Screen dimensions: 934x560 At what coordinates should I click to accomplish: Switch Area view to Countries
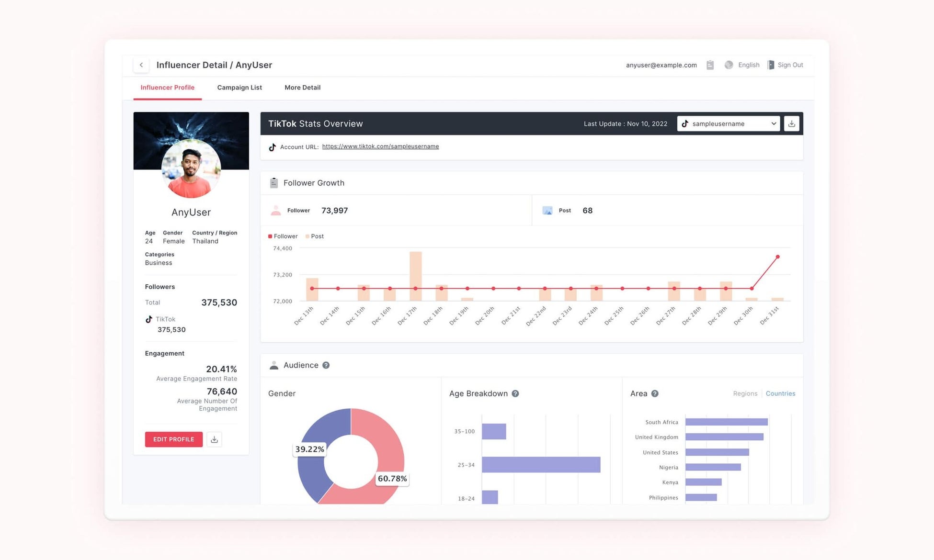780,393
